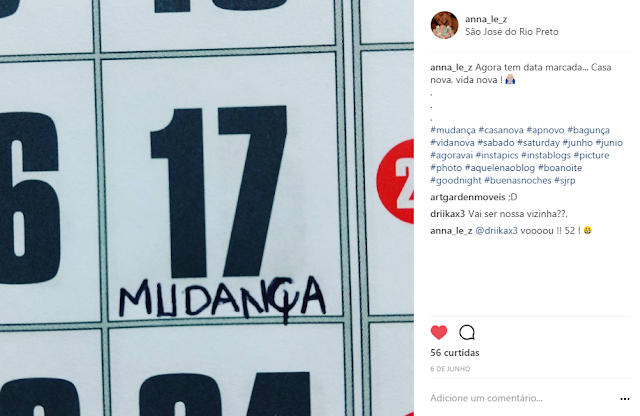Open the #saturday hashtag link
Image resolution: width=640 pixels, height=416 pixels.
click(538, 143)
